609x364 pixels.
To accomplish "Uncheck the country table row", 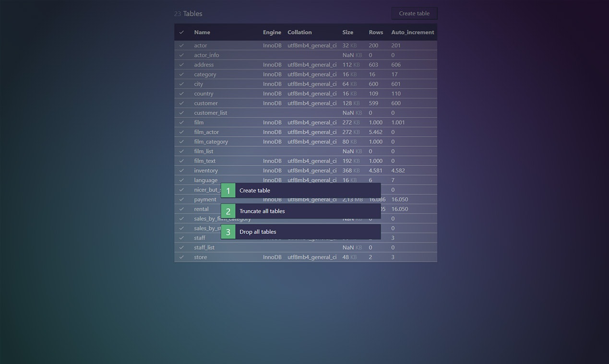I will [181, 94].
